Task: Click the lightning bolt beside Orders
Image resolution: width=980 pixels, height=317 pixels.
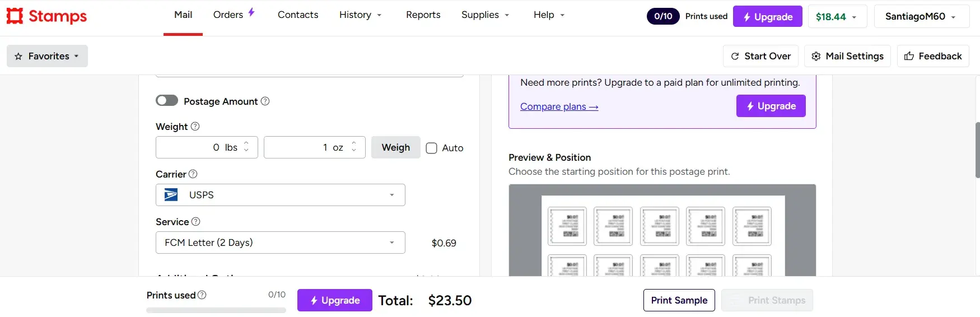Action: (251, 12)
